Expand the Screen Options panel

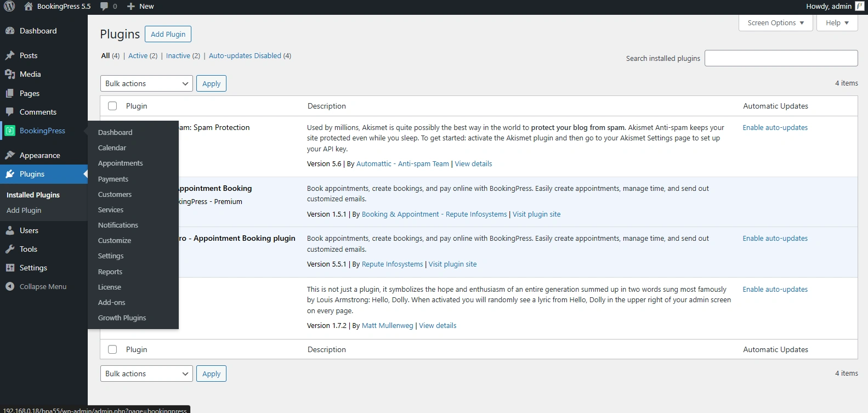776,23
